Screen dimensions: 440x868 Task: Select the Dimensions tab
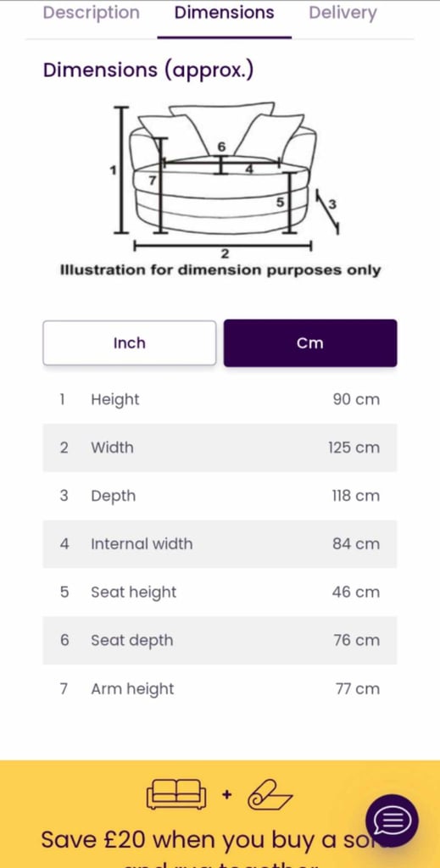pyautogui.click(x=224, y=13)
